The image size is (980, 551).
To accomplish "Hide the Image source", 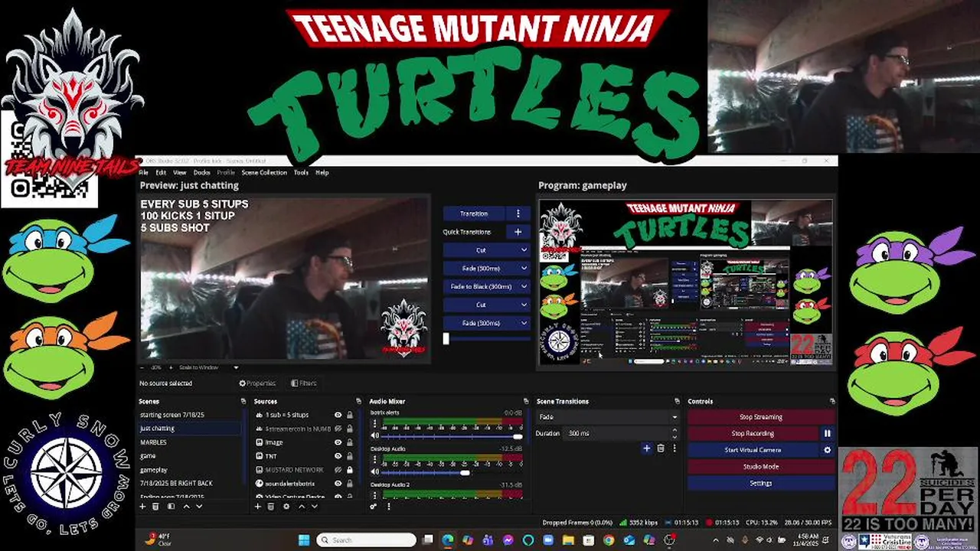I will 338,442.
